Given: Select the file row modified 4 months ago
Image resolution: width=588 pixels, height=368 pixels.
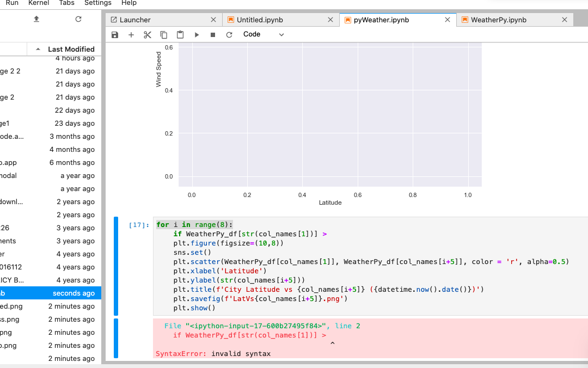Looking at the screenshot, I should tap(51, 150).
